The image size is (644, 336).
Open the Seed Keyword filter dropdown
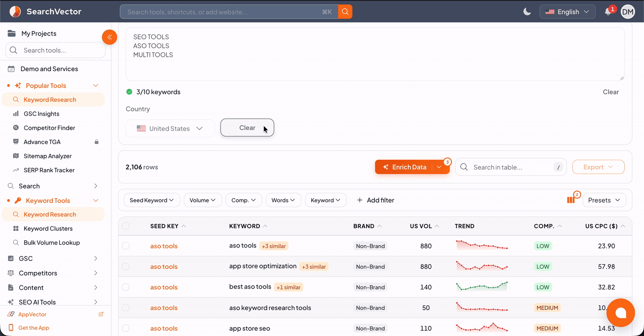click(x=152, y=200)
